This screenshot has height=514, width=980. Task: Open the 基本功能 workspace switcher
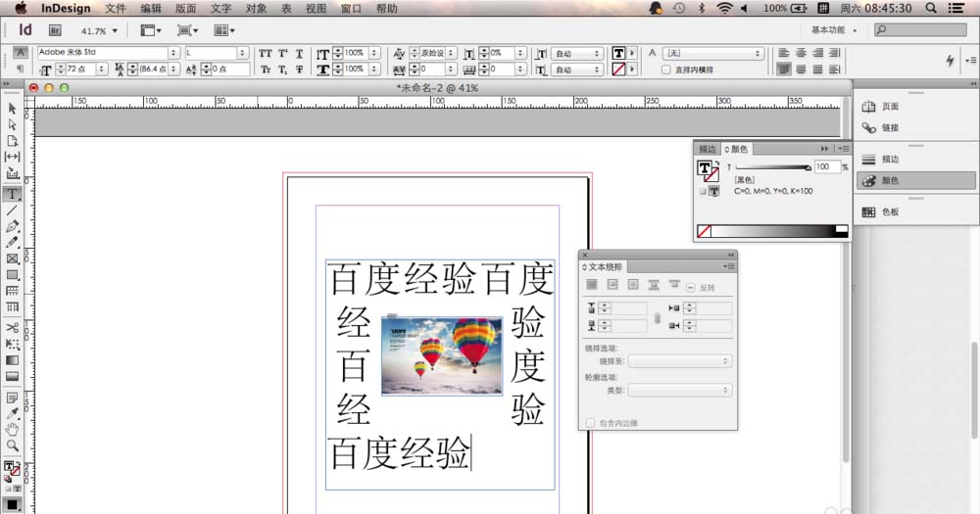point(834,30)
